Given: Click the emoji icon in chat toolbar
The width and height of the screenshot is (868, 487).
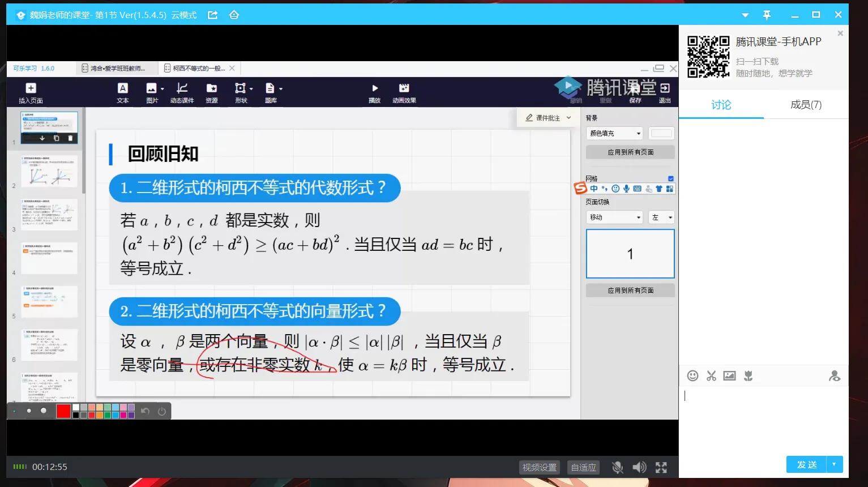Looking at the screenshot, I should tap(692, 375).
